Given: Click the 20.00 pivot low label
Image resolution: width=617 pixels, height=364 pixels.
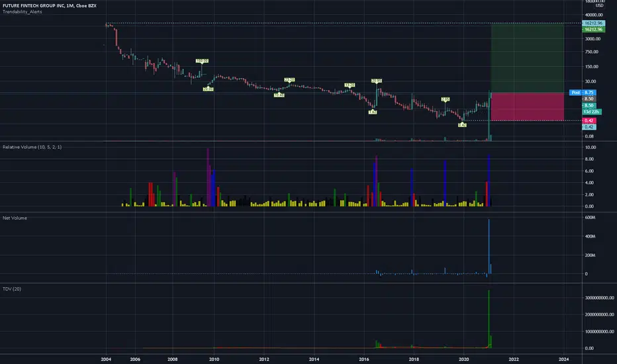Looking at the screenshot, I should pos(208,89).
